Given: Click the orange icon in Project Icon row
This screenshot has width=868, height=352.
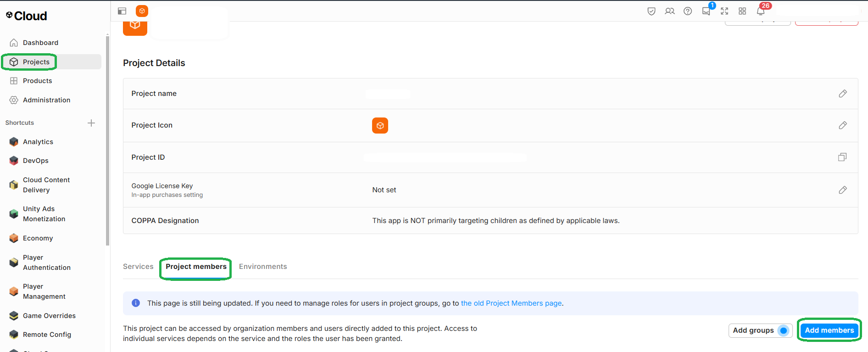Looking at the screenshot, I should pyautogui.click(x=380, y=125).
